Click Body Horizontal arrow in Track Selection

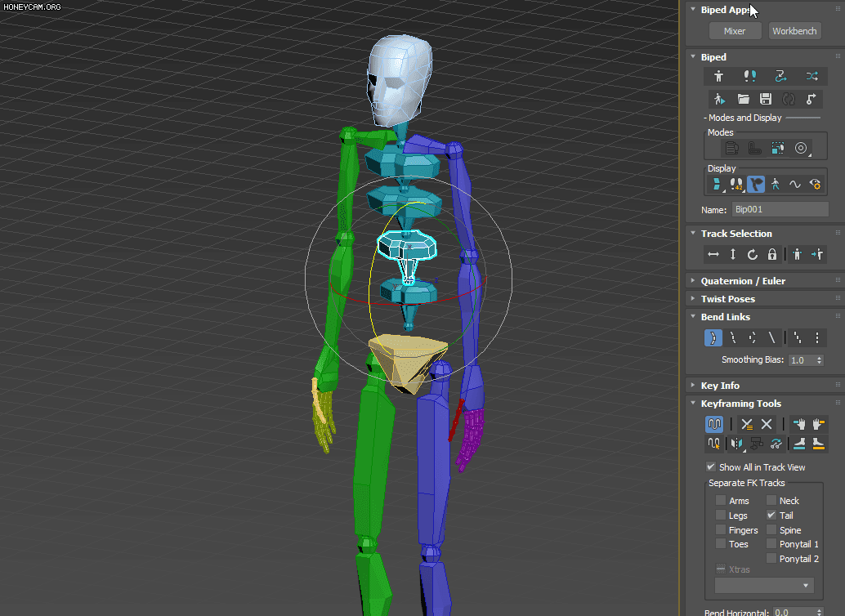click(713, 254)
